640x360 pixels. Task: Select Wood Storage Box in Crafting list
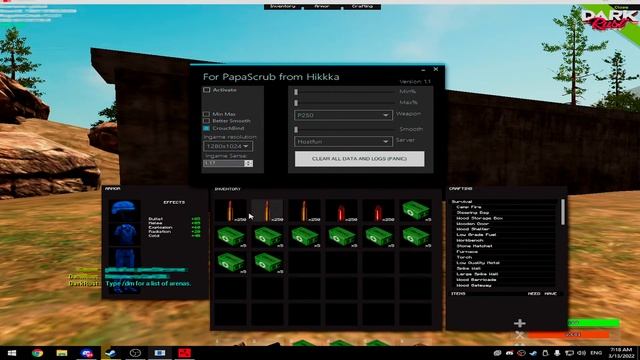[x=479, y=218]
